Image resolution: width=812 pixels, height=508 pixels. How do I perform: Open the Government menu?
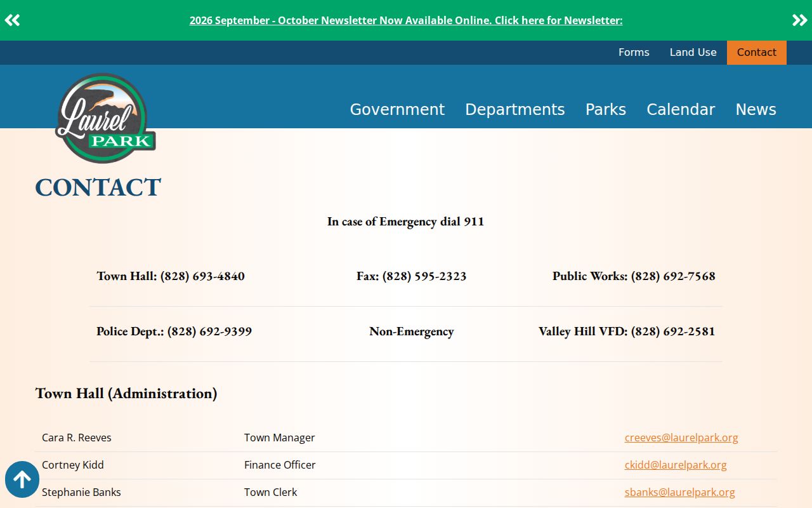point(397,109)
